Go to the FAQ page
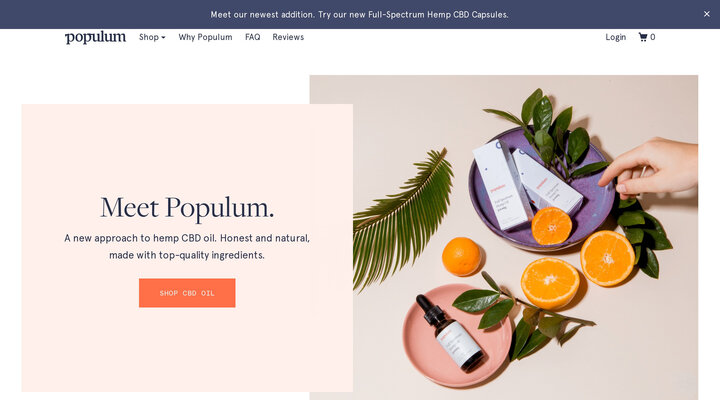 click(253, 37)
